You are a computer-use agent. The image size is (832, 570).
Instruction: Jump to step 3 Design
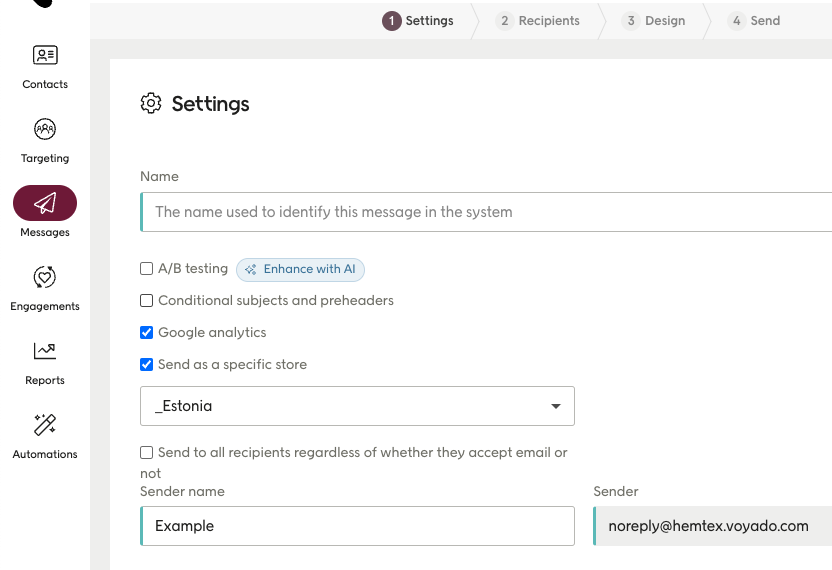tap(654, 21)
